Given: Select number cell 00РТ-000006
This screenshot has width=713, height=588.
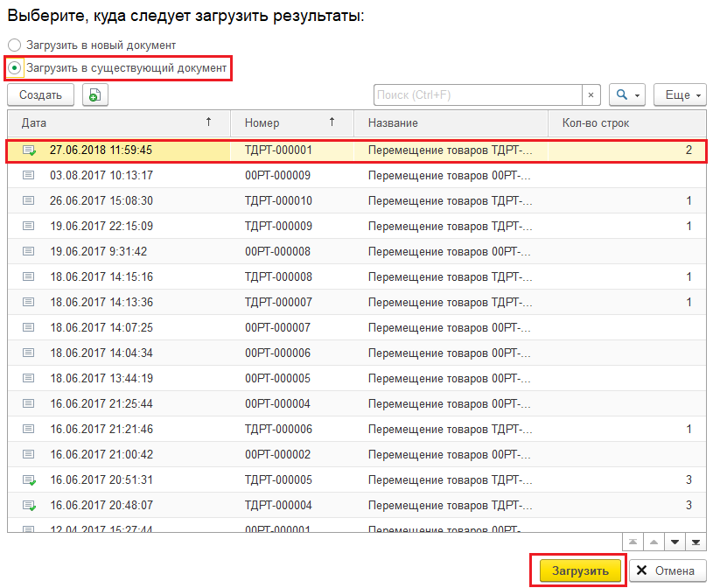Looking at the screenshot, I should (x=278, y=353).
